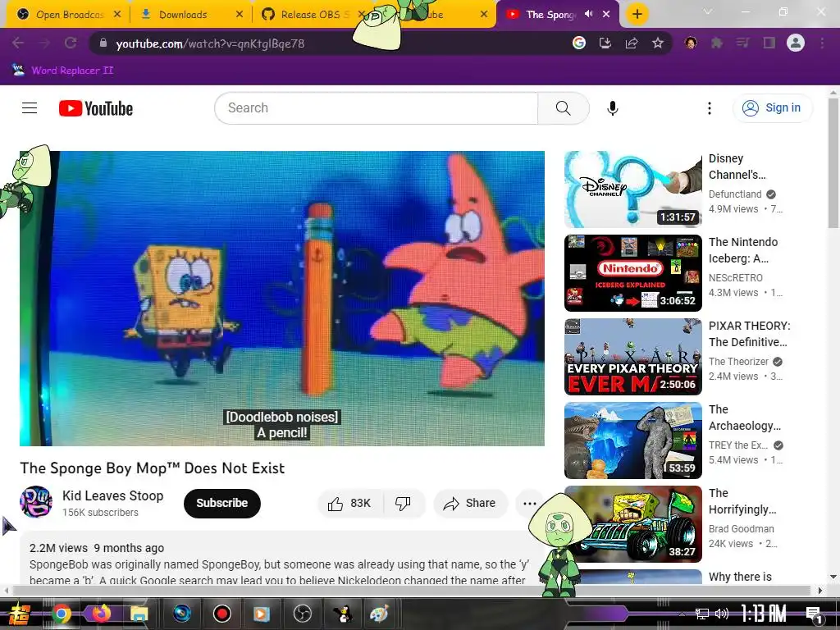Image resolution: width=840 pixels, height=630 pixels.
Task: Open PIXAR THEORY: The Definitive title link
Action: [749, 334]
